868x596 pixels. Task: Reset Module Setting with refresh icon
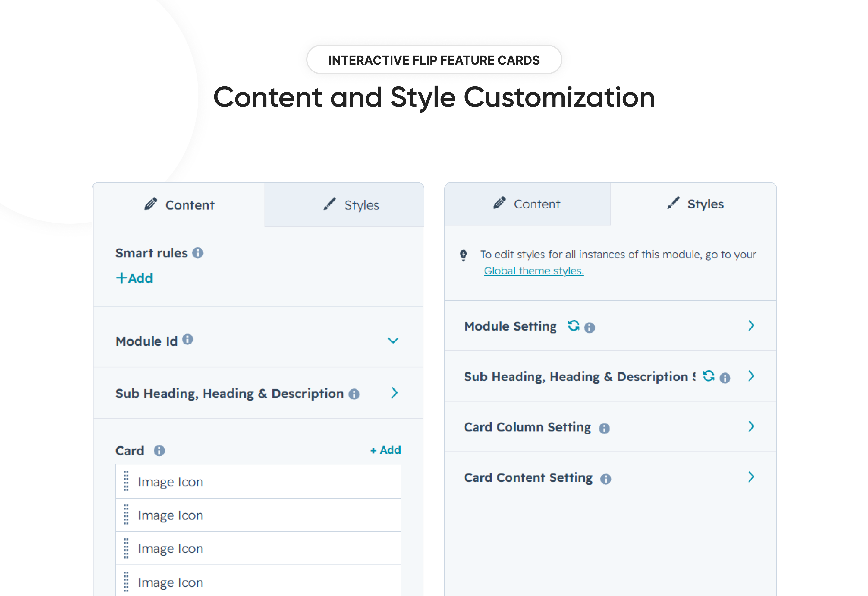click(x=573, y=326)
